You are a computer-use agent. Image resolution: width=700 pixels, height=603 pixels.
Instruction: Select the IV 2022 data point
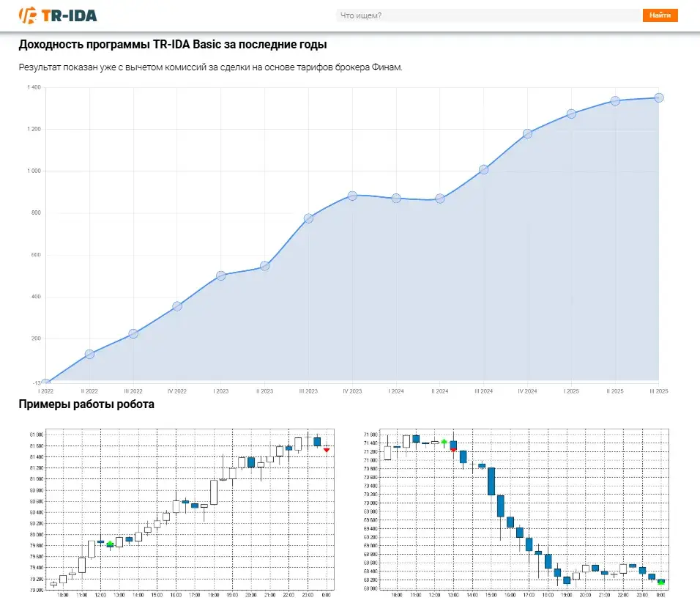click(x=176, y=306)
